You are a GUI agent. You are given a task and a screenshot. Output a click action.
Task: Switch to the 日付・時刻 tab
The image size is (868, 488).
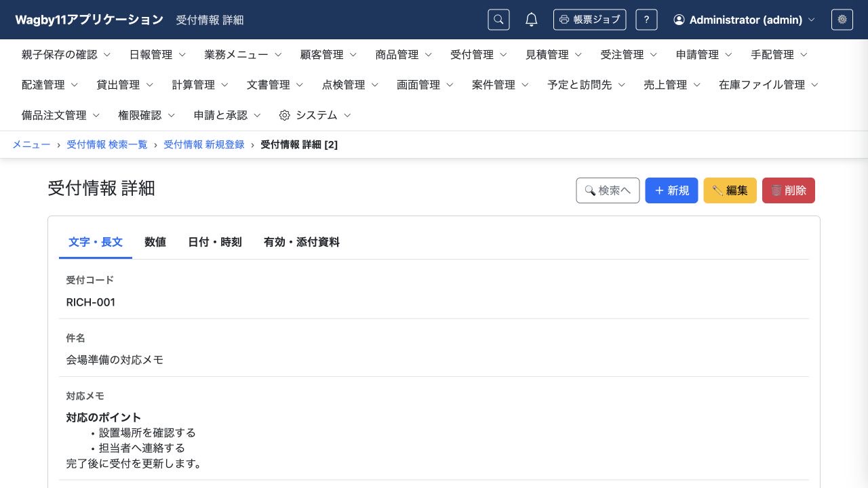tap(215, 242)
